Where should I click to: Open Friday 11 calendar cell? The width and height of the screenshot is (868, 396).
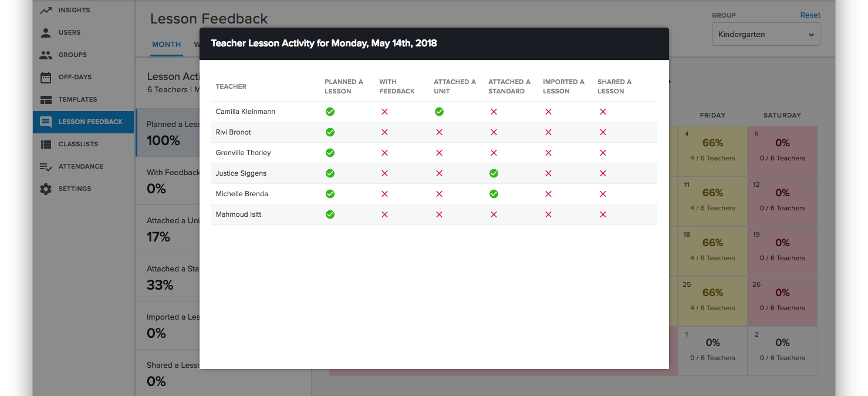[712, 200]
